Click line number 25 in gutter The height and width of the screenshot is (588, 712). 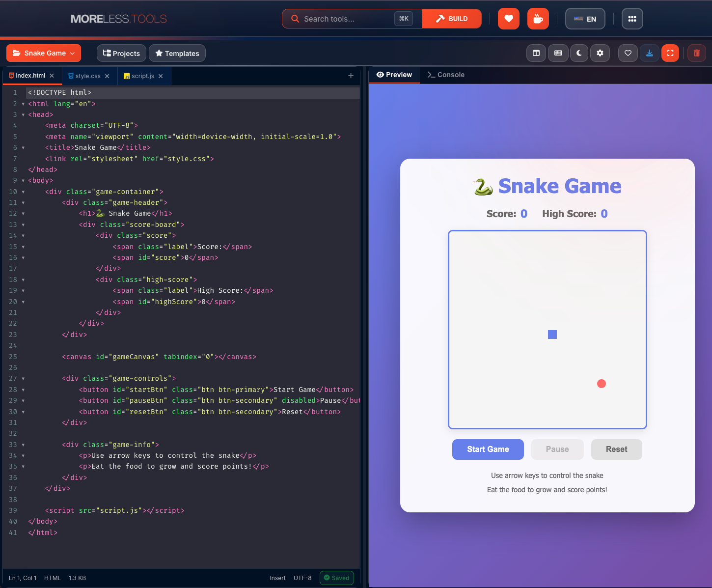pyautogui.click(x=13, y=357)
